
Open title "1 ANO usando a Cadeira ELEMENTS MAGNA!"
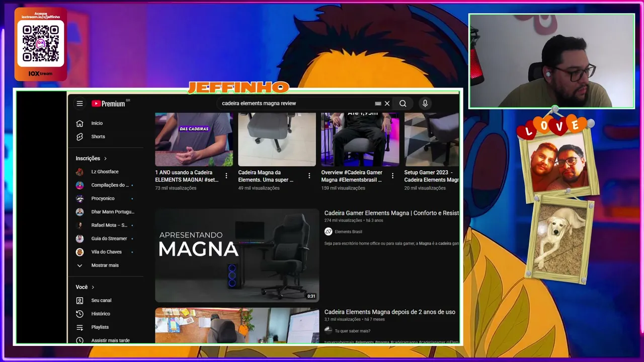tap(187, 176)
